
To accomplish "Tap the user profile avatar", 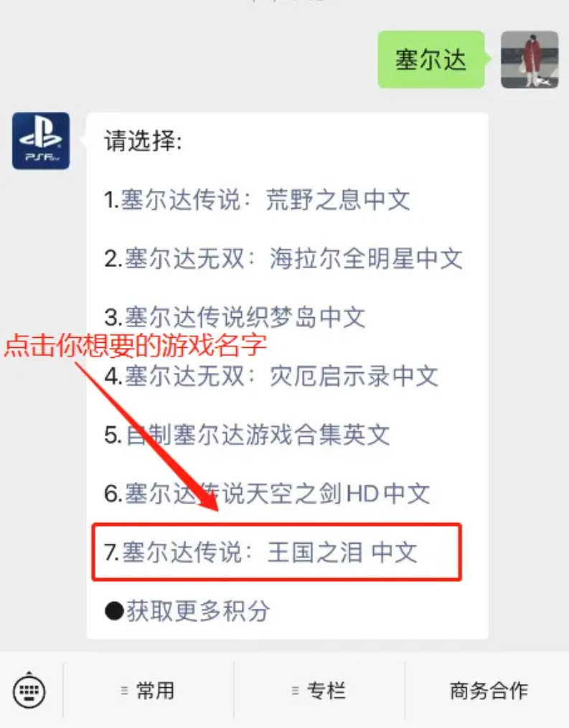I will [530, 60].
